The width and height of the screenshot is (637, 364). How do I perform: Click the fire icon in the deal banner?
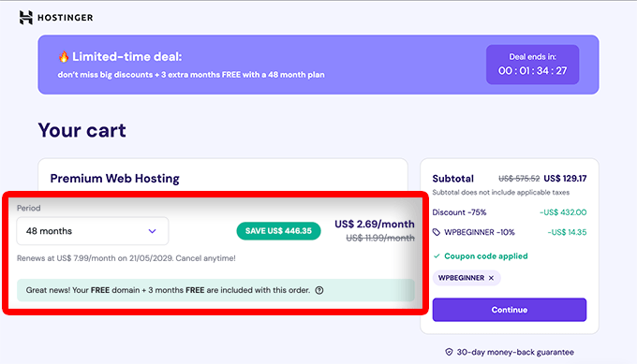tap(64, 56)
